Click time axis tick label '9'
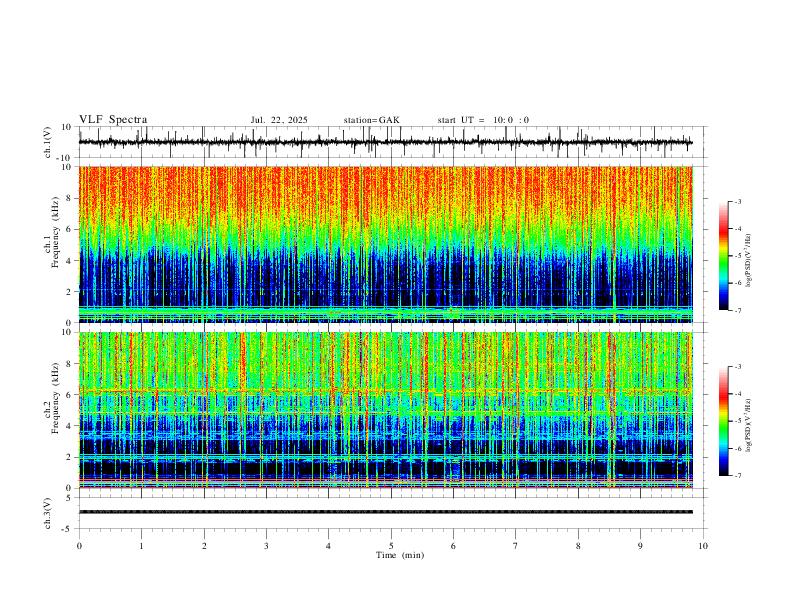This screenshot has height=612, width=792. click(640, 546)
